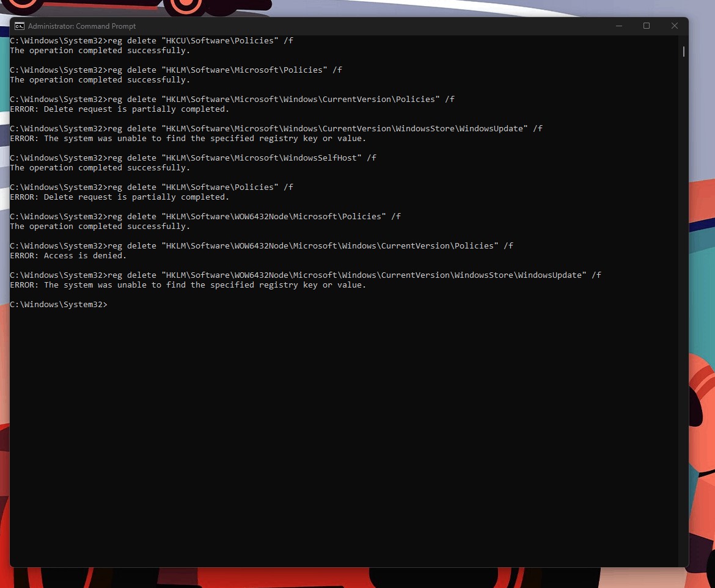Click the empty C:\Windows\System32> prompt line
The width and height of the screenshot is (715, 588).
59,304
